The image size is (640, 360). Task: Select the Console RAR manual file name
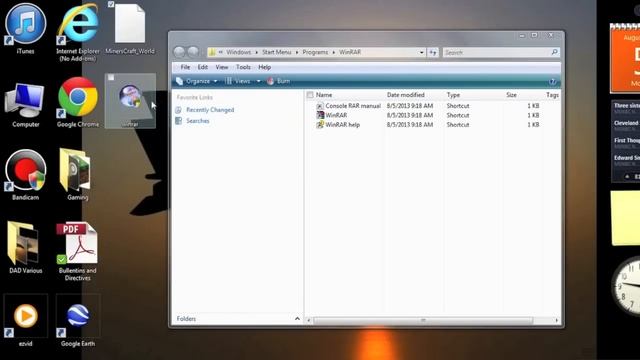click(x=353, y=106)
